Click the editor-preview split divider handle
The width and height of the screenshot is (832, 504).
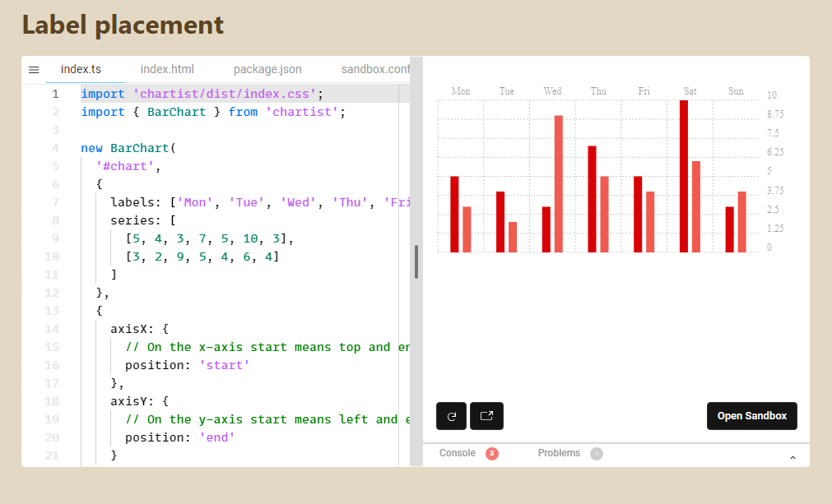click(416, 261)
